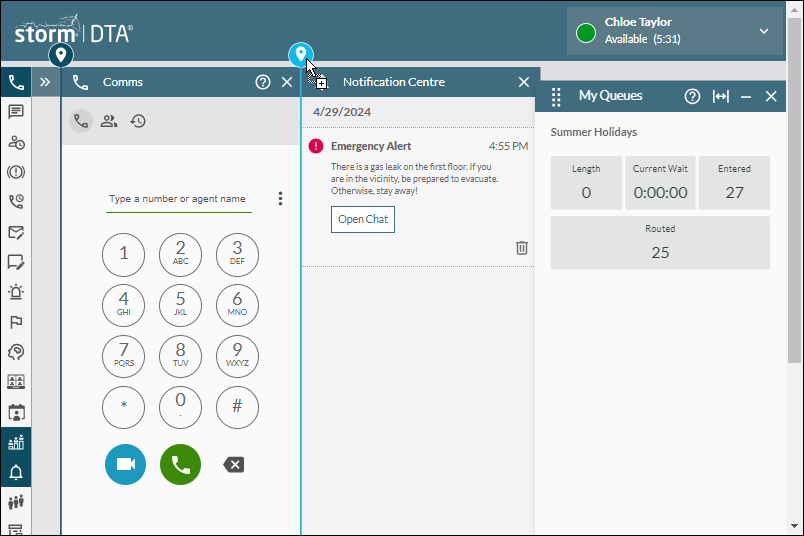Click the Open Chat button

[363, 219]
